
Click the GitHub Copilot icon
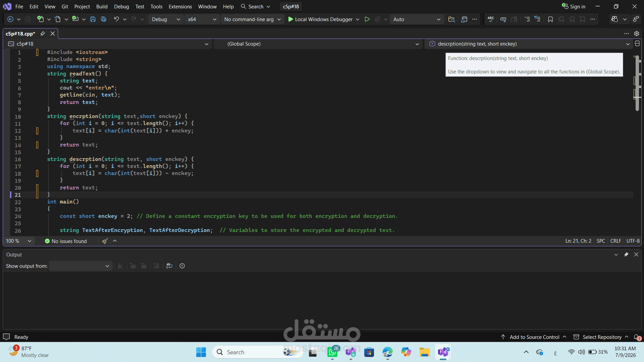click(x=614, y=19)
